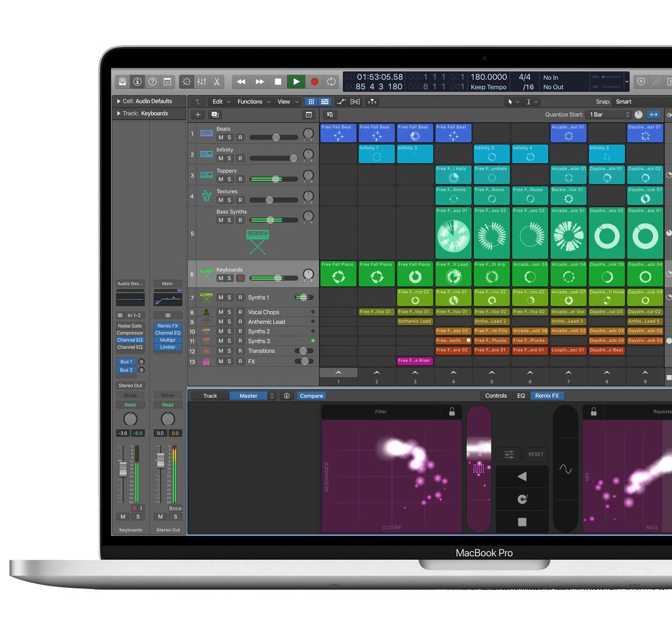672x642 pixels.
Task: Open Quantize Start 1 Bar dropdown
Action: tap(610, 115)
